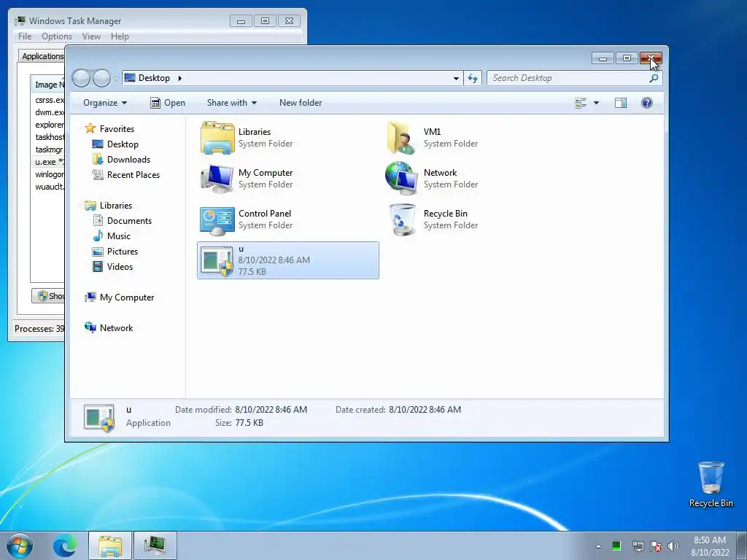
Task: Open the address bar history dropdown
Action: coord(456,78)
